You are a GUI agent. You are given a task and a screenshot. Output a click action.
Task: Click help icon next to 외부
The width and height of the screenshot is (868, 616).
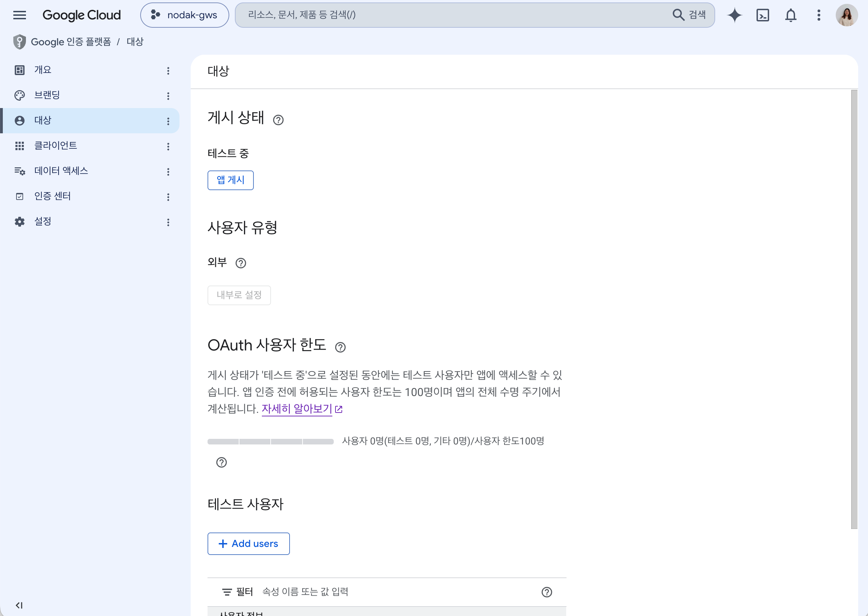241,263
